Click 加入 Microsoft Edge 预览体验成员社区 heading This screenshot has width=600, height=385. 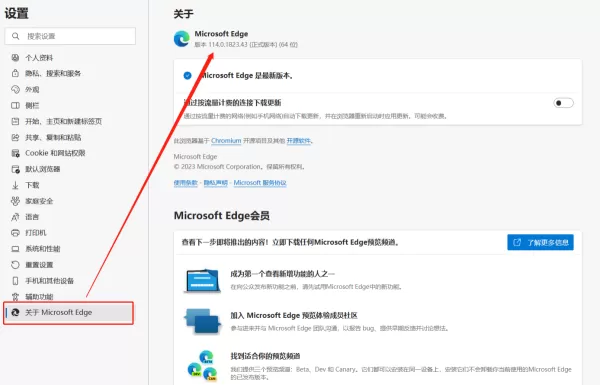point(294,315)
